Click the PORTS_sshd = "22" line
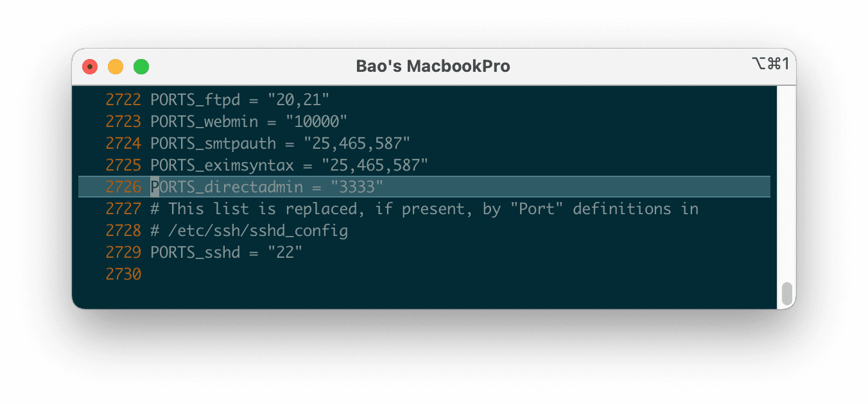Viewport: 868px width, 404px height. [227, 252]
